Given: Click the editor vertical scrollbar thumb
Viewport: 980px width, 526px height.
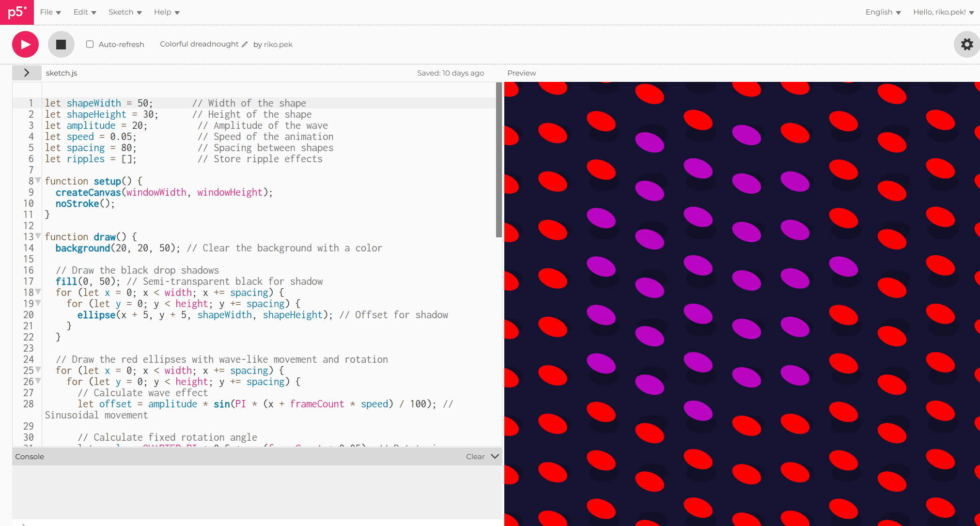Looking at the screenshot, I should [x=499, y=160].
